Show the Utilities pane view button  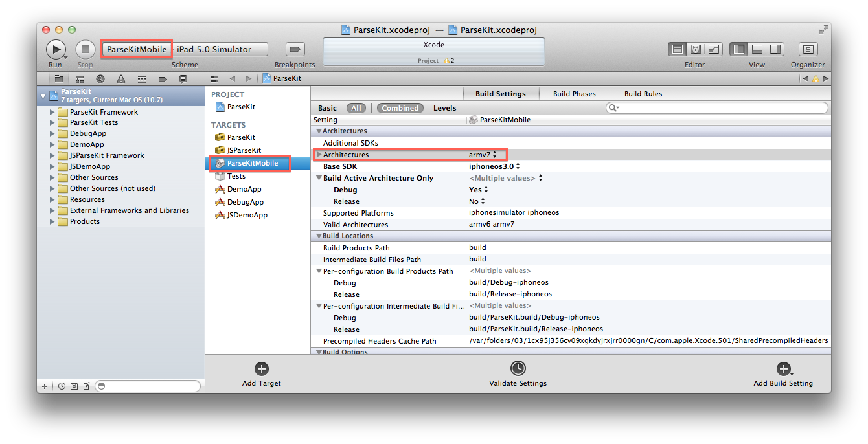775,49
